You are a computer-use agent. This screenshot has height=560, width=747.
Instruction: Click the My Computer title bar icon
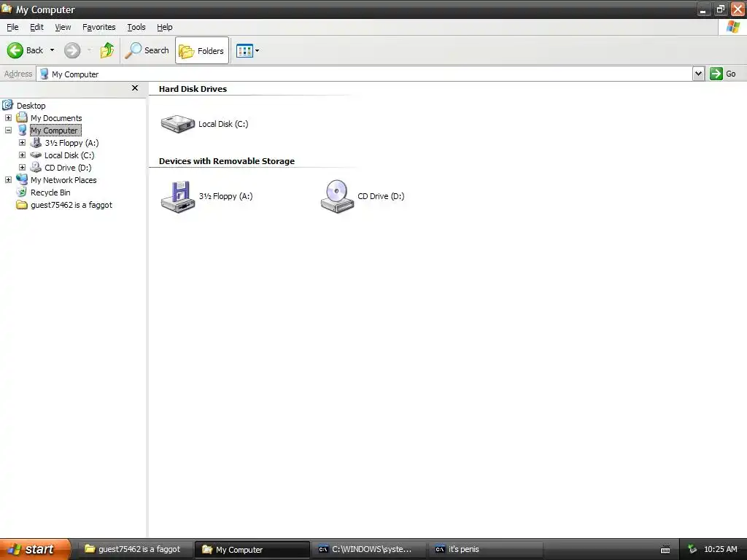(7, 9)
